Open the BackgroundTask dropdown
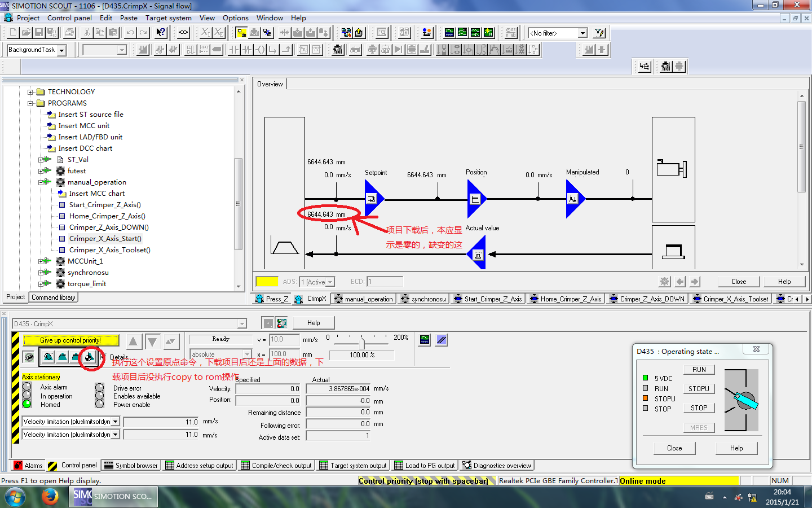Image resolution: width=812 pixels, height=508 pixels. point(61,50)
